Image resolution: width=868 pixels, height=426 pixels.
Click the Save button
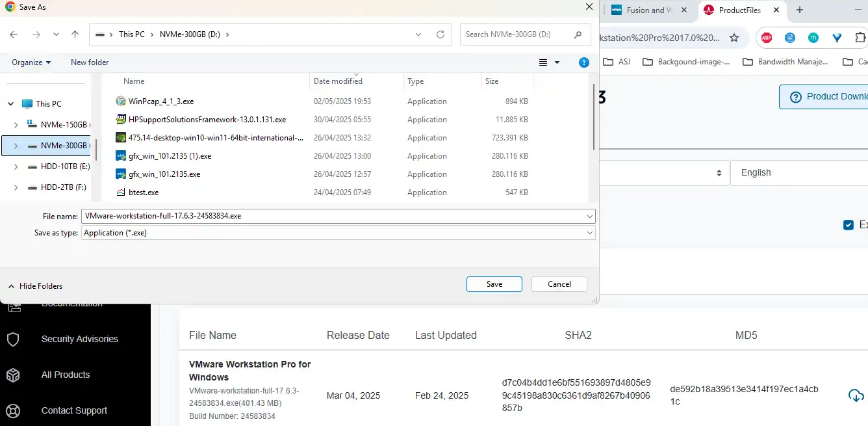494,284
